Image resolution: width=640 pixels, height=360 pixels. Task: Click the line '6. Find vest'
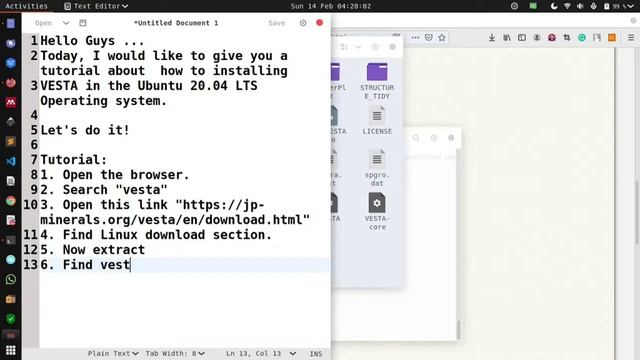(85, 265)
